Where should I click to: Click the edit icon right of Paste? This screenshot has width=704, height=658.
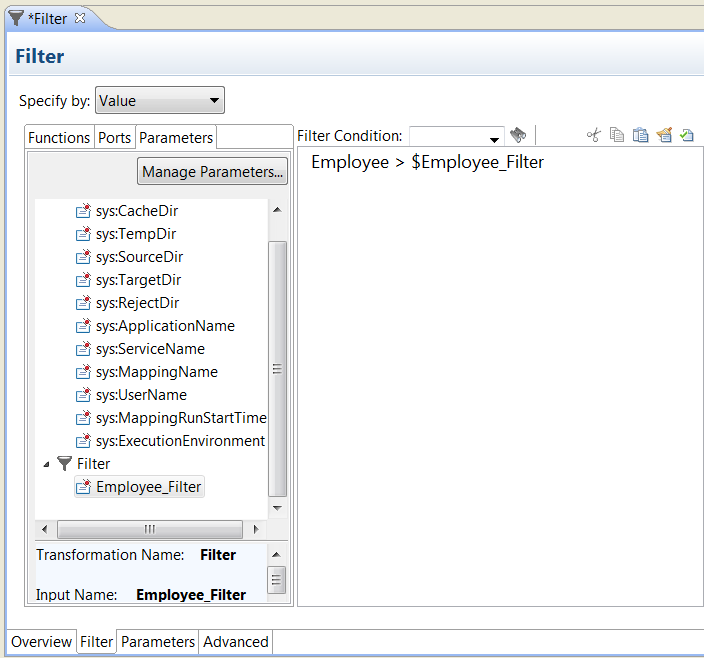[664, 135]
